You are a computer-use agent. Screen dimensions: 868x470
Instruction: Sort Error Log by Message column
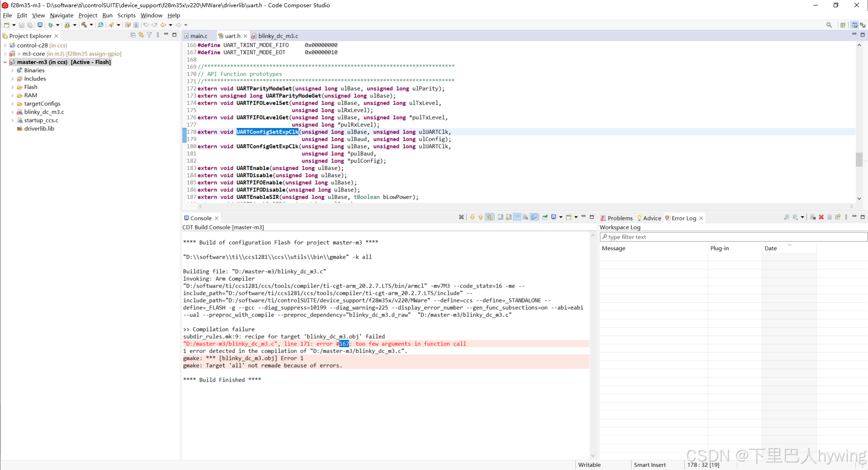click(654, 248)
